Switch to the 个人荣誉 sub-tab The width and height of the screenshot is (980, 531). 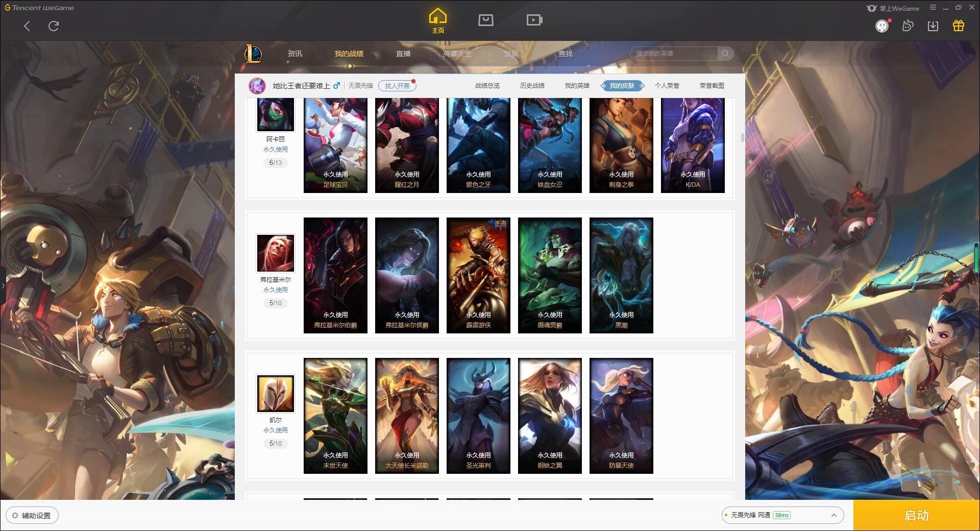coord(667,86)
